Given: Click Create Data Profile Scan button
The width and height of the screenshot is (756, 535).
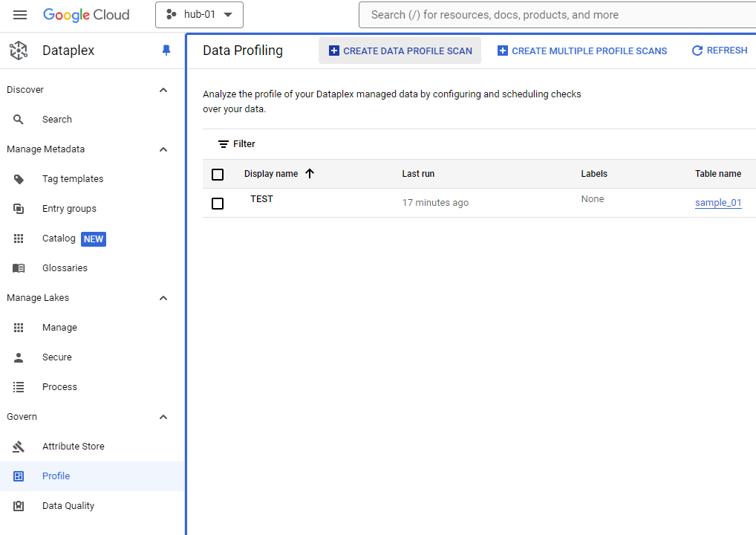Looking at the screenshot, I should coord(400,51).
